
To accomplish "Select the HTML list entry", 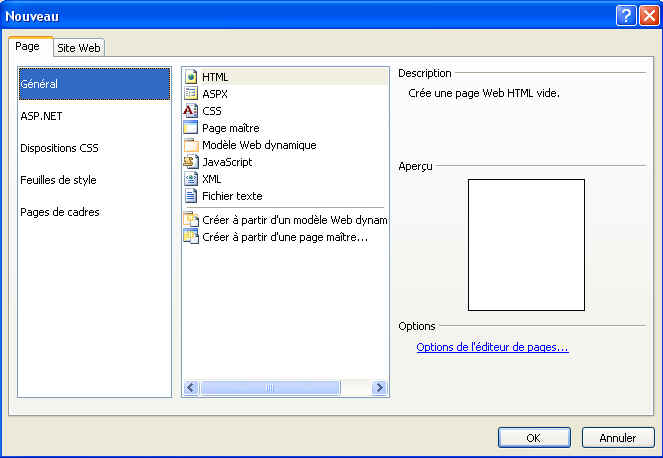I will coord(285,77).
